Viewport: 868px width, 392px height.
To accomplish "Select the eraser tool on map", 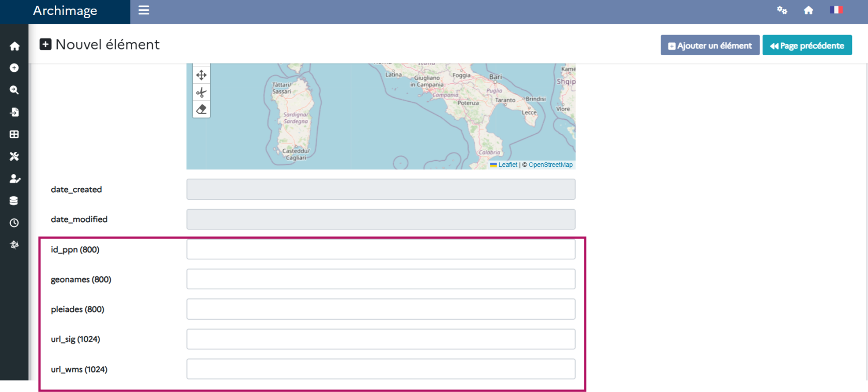I will coord(202,109).
